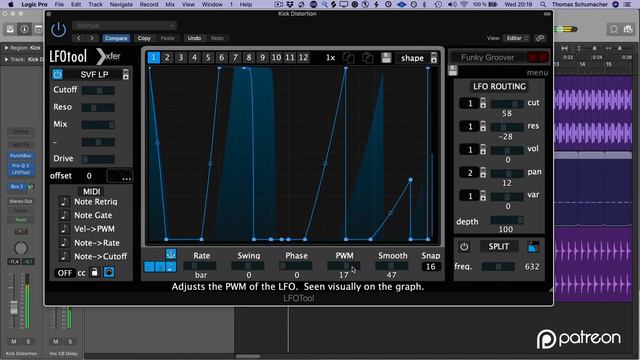Toggle Note Gate MIDI option
The width and height of the screenshot is (640, 360).
(x=64, y=215)
